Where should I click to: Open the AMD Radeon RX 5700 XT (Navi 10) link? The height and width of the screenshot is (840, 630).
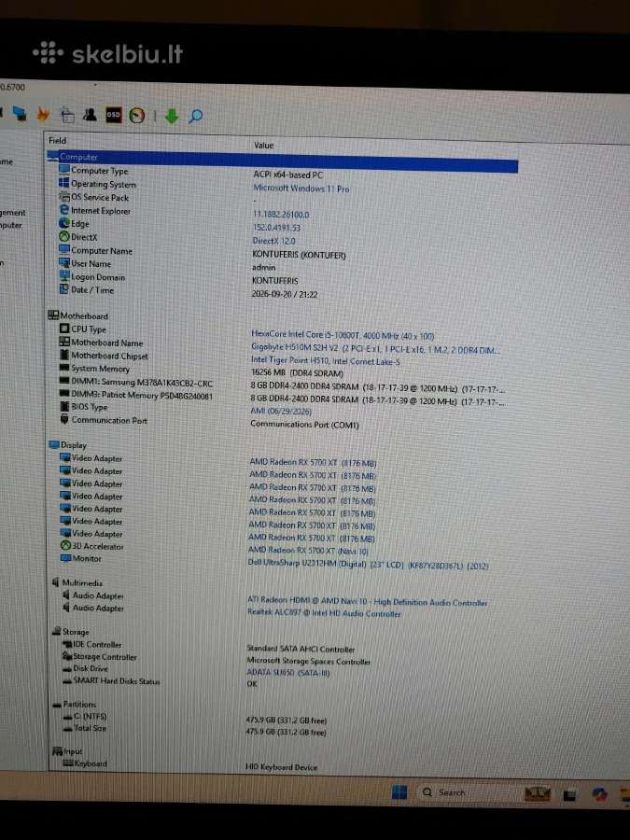point(308,550)
